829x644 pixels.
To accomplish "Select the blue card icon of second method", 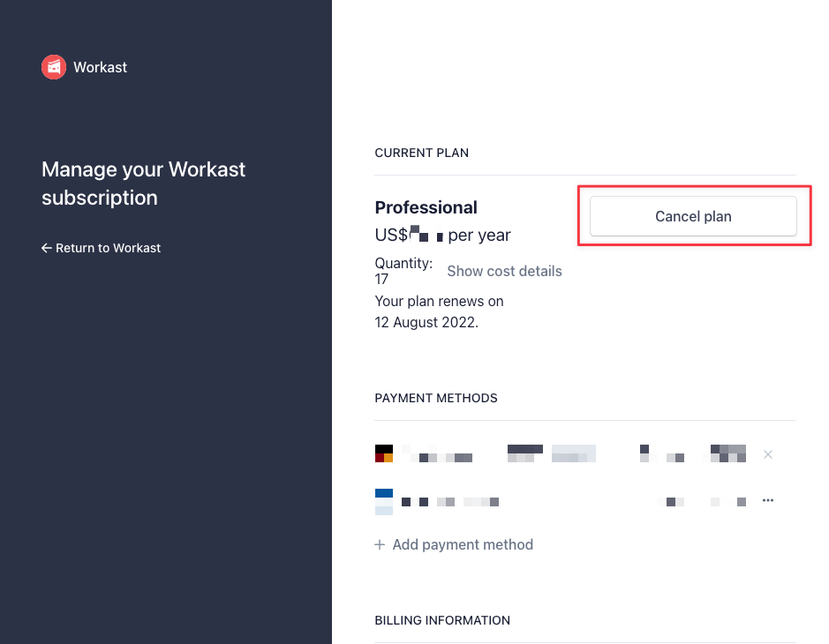I will tap(384, 502).
